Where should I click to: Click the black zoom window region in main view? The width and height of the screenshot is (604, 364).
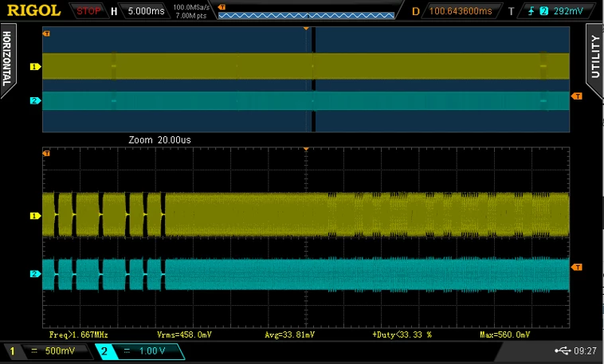[x=314, y=79]
